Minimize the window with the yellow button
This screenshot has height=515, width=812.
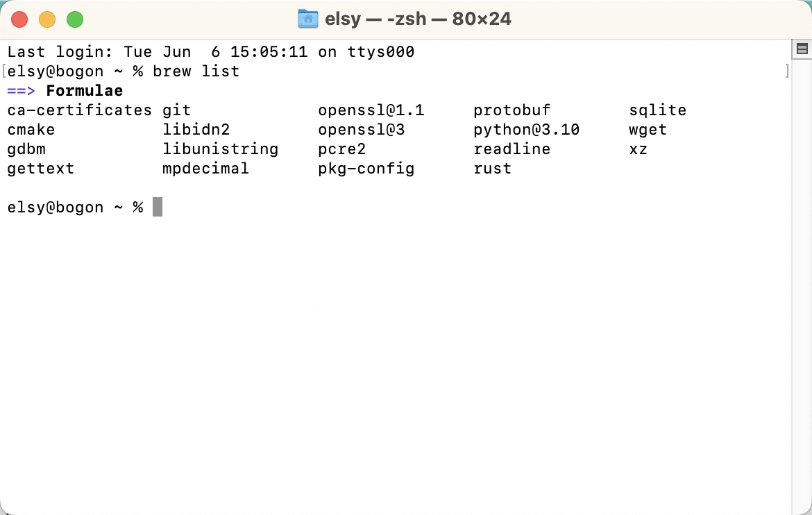[47, 19]
